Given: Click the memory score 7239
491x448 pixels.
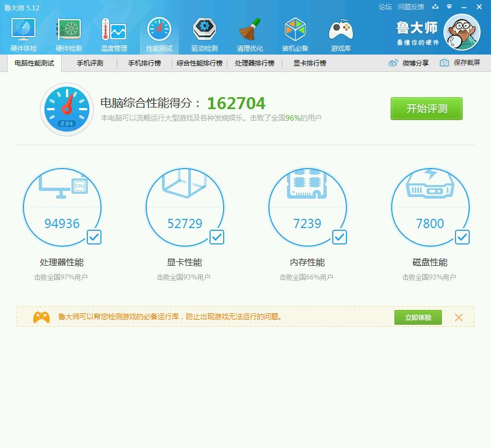Looking at the screenshot, I should (307, 224).
